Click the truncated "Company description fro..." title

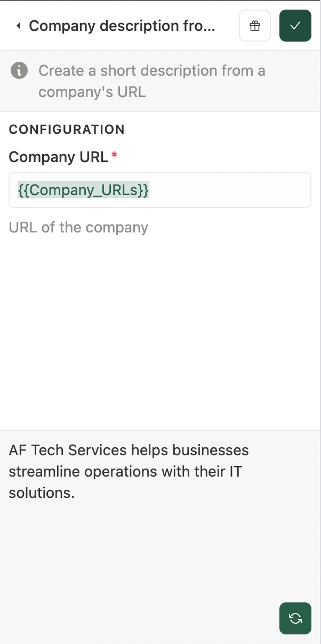122,26
